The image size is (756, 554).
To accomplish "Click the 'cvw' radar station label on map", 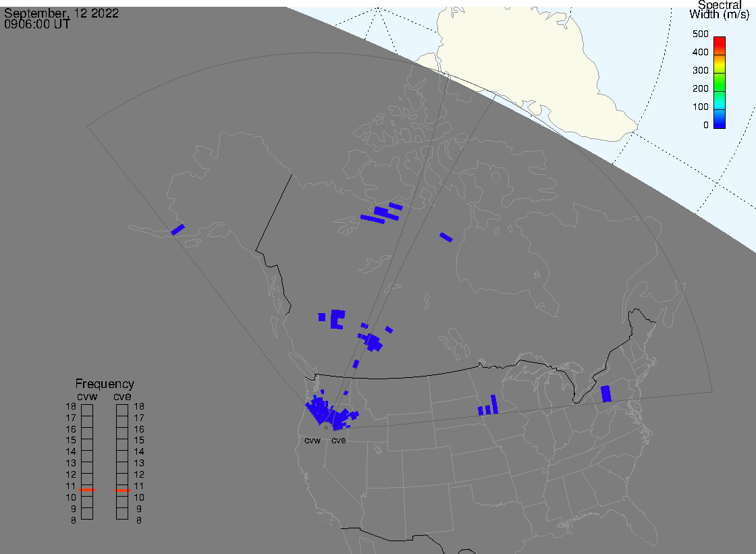I will click(x=313, y=441).
